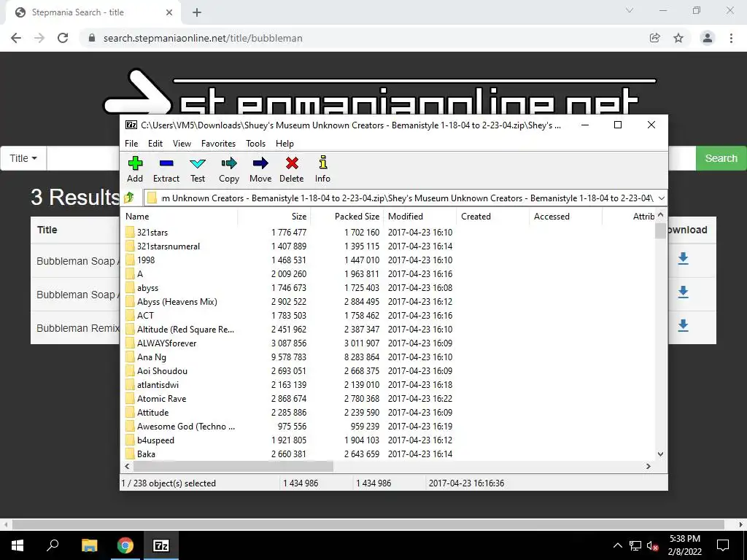
Task: Open the Help menu
Action: (285, 144)
